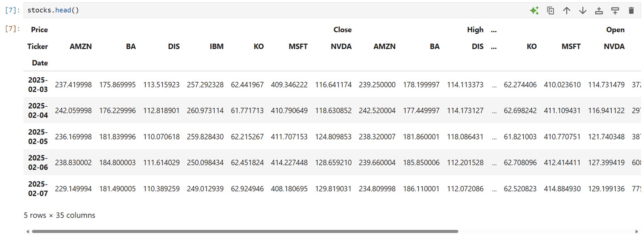Insert a cell above icon

[599, 10]
